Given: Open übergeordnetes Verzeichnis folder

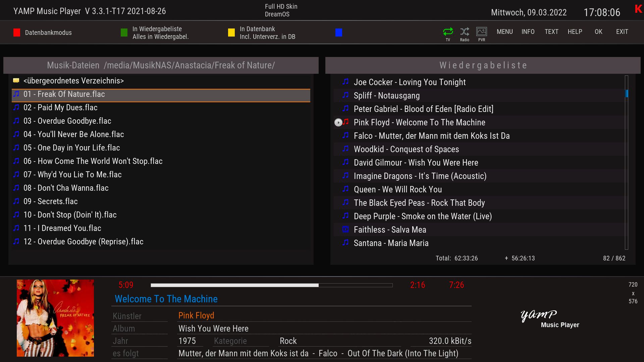Looking at the screenshot, I should 73,81.
